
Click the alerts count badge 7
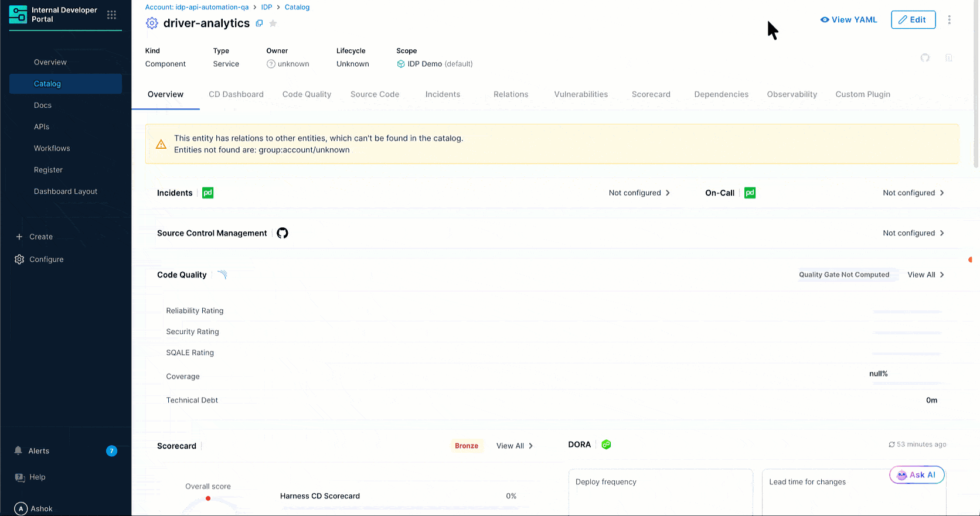click(111, 451)
